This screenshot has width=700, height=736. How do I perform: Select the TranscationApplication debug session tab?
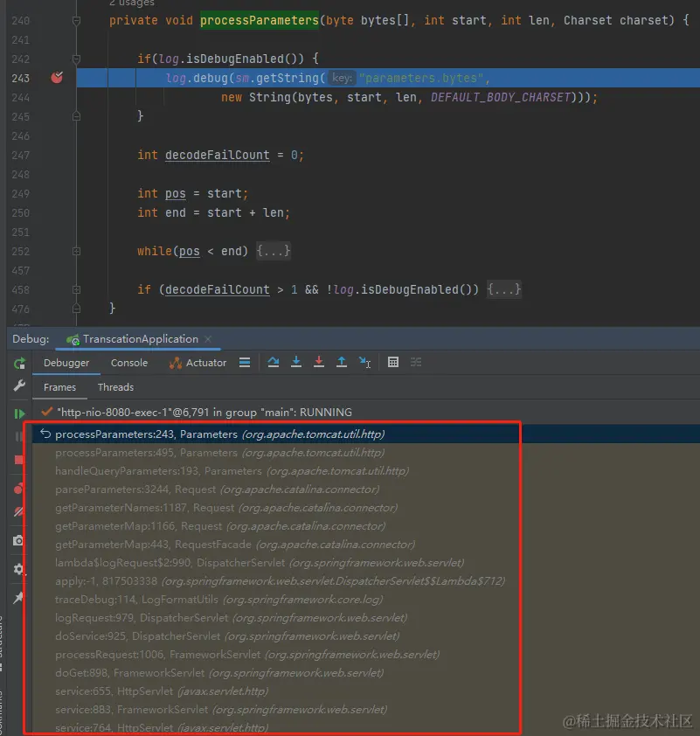tap(138, 339)
